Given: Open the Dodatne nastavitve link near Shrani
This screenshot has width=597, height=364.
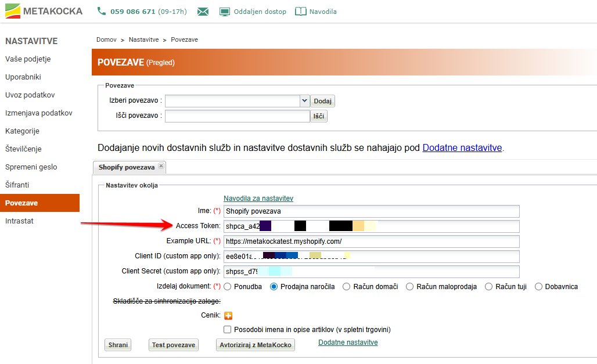Looking at the screenshot, I should click(x=348, y=343).
